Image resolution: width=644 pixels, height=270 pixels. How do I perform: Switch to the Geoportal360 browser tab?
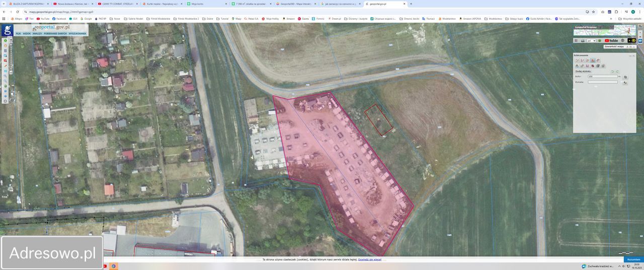click(297, 4)
